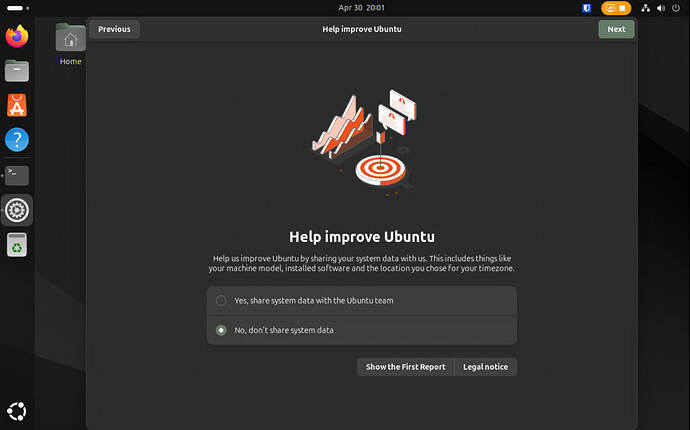Open the Help icon in dock
This screenshot has height=430, width=690.
17,140
